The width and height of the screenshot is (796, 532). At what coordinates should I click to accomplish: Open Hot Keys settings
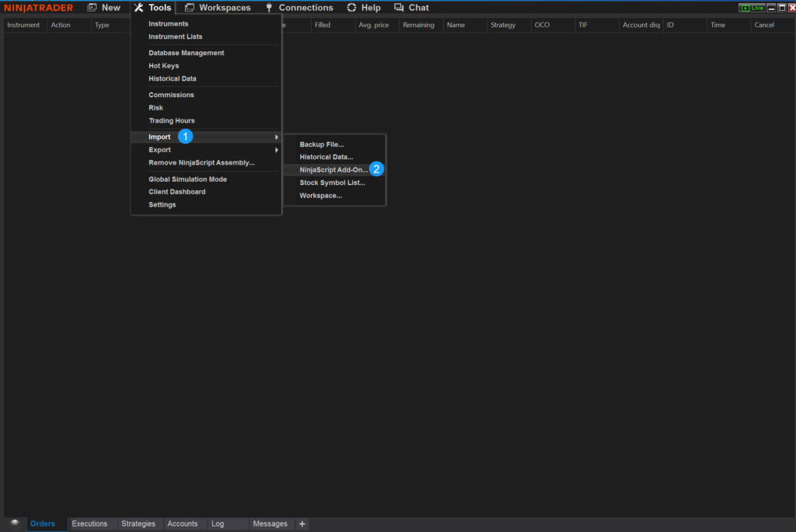click(x=164, y=66)
